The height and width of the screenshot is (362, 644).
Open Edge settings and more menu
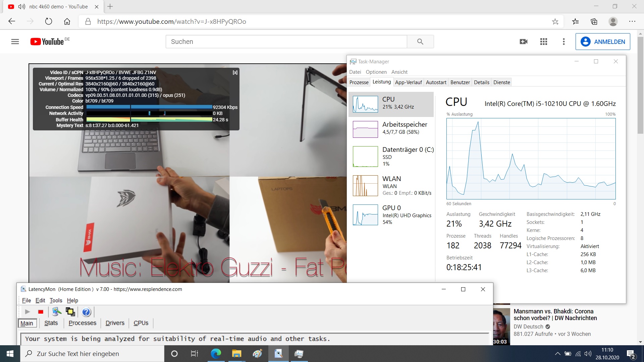[632, 21]
